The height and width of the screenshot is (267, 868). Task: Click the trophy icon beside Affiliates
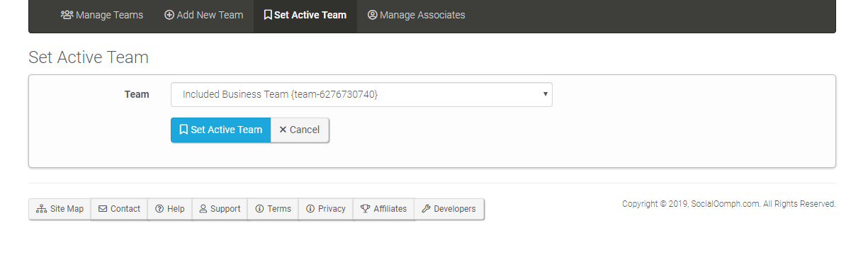(x=365, y=209)
